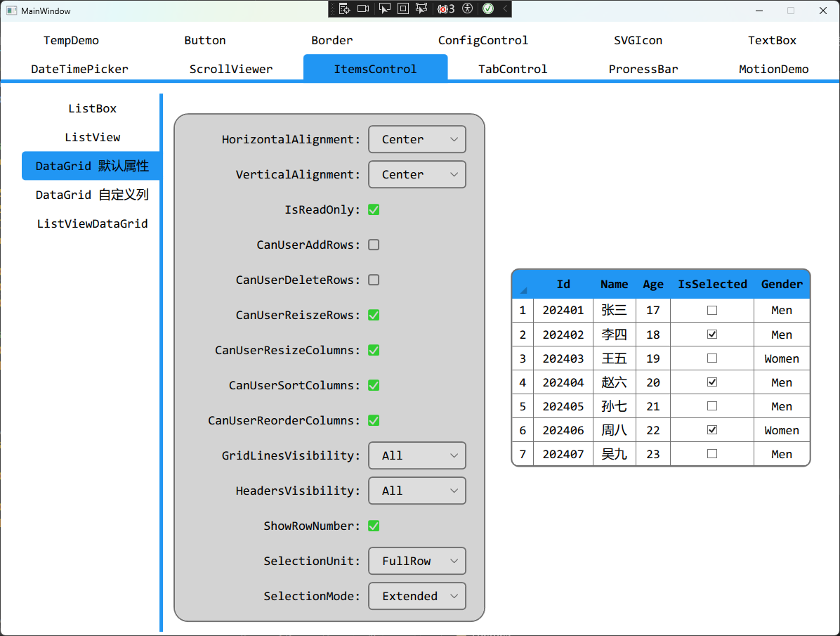Select ListView side menu item

(92, 137)
